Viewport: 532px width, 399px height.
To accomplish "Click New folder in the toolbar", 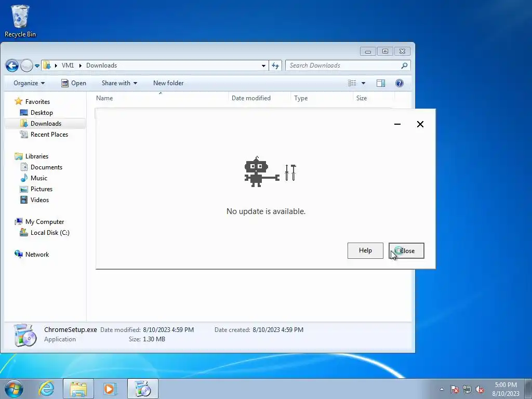I will [168, 83].
